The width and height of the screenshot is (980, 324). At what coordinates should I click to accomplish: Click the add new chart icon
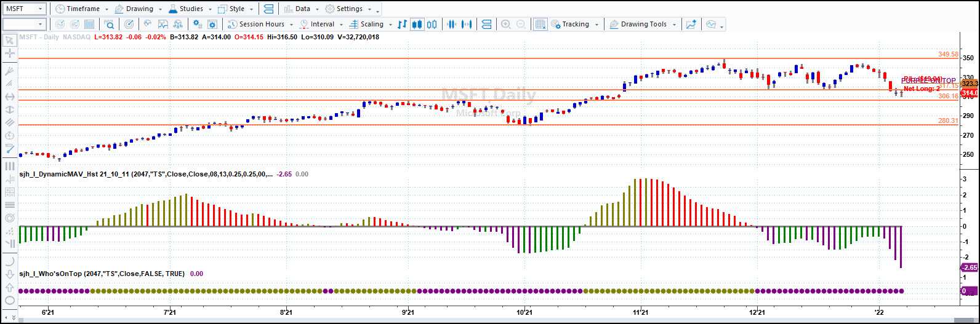click(692, 25)
